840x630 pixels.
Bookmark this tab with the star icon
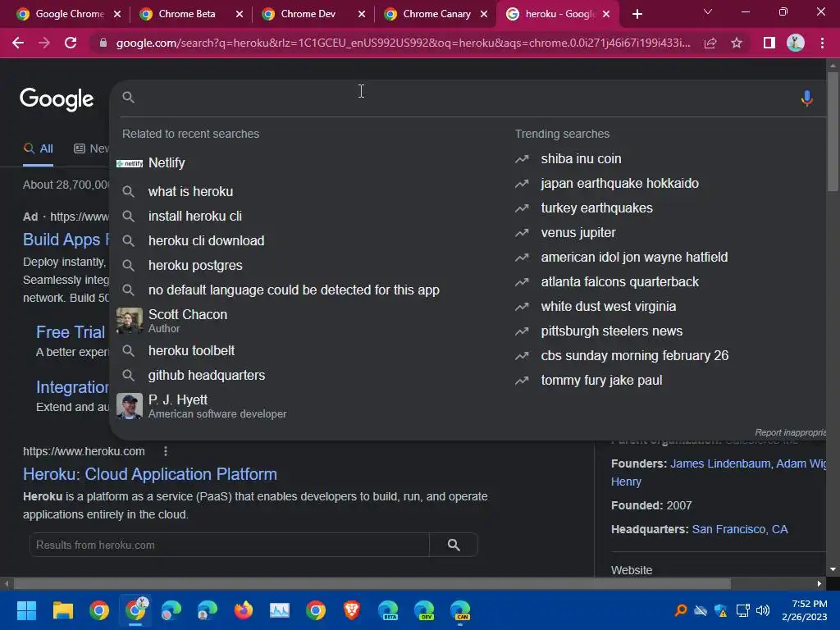click(x=737, y=43)
